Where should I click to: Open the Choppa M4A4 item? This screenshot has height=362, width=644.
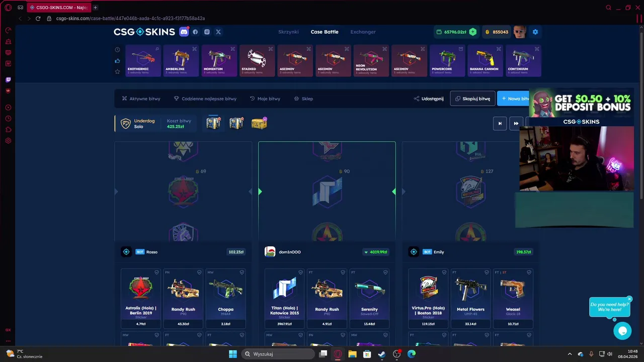coord(226,298)
